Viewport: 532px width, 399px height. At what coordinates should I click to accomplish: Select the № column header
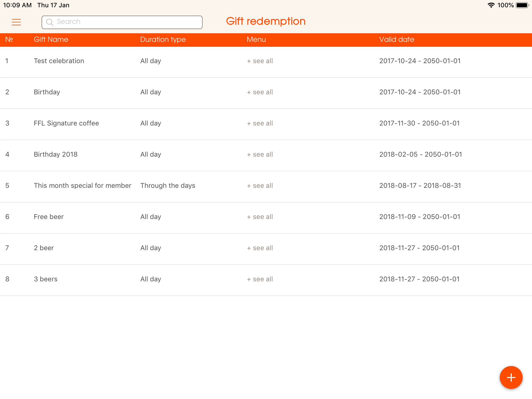pyautogui.click(x=9, y=39)
